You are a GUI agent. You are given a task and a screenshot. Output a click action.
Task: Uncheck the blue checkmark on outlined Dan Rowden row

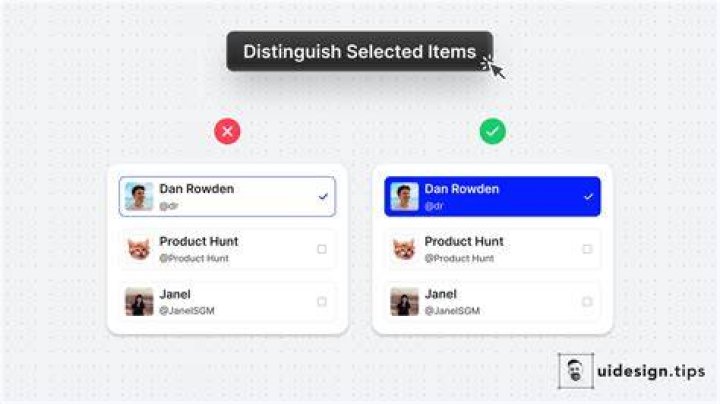(323, 196)
